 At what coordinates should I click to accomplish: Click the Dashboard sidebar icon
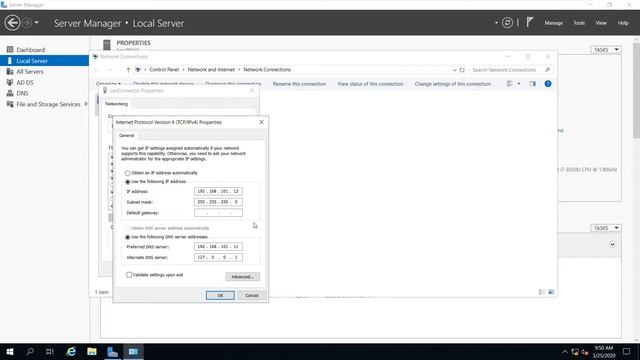pyautogui.click(x=10, y=49)
